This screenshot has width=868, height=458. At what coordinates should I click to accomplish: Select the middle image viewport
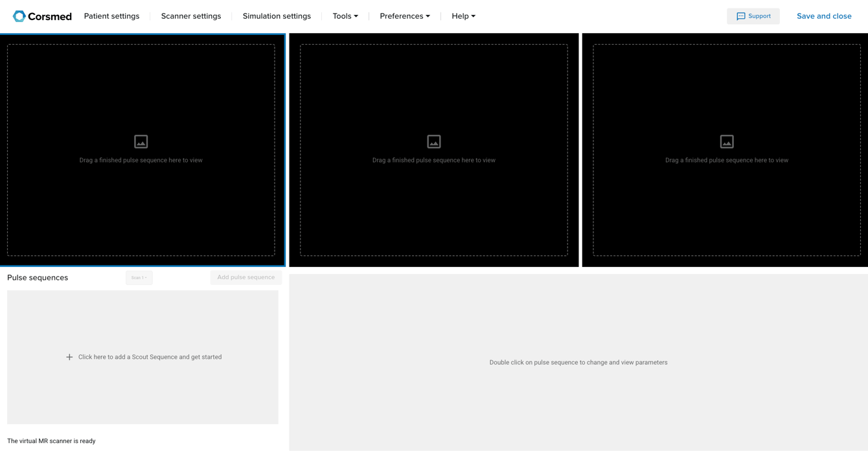pos(434,150)
